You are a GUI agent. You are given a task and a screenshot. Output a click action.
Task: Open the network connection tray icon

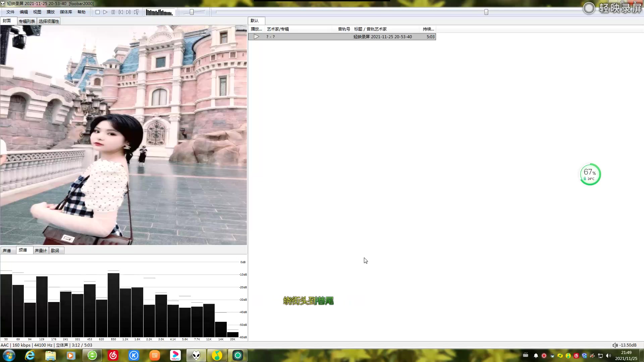point(600,356)
